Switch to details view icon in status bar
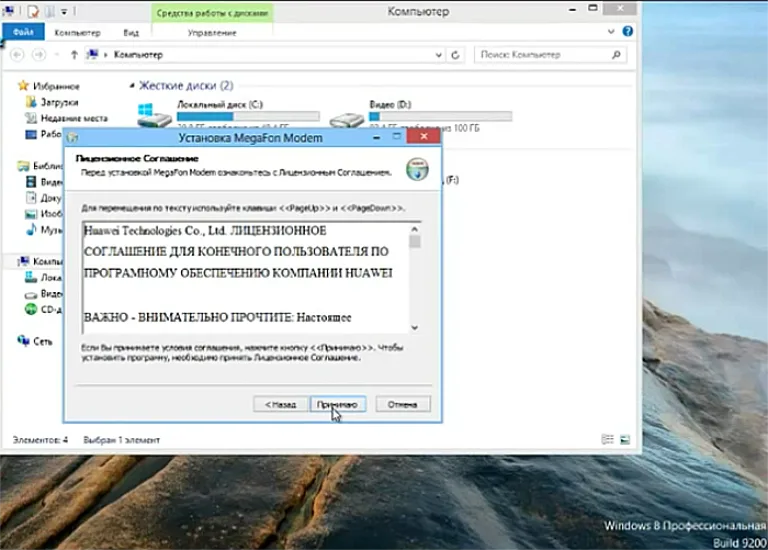This screenshot has width=768, height=550. tap(607, 439)
